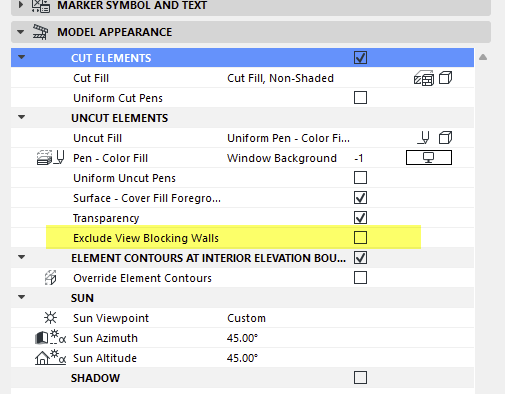
Task: Click the 3D box icon in Cut Fill row
Action: (x=445, y=78)
